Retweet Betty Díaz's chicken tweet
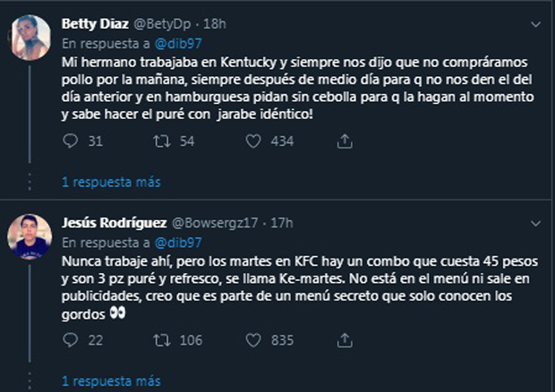The width and height of the screenshot is (555, 392). click(x=162, y=141)
